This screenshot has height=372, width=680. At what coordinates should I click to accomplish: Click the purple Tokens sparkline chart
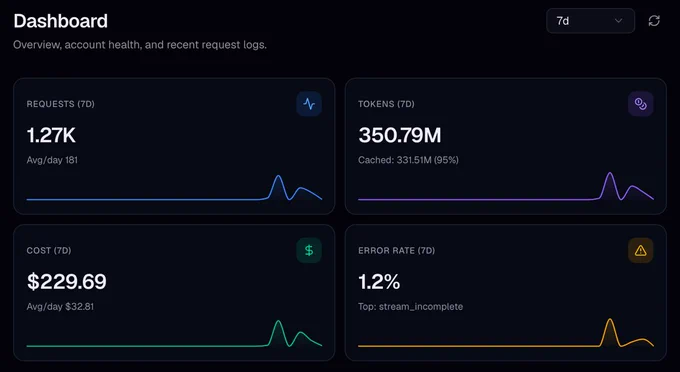click(506, 186)
